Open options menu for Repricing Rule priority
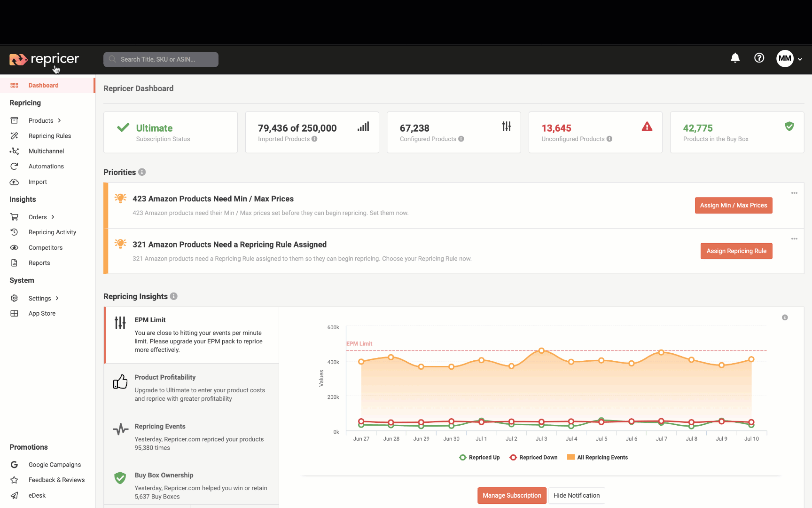The image size is (812, 508). click(794, 239)
